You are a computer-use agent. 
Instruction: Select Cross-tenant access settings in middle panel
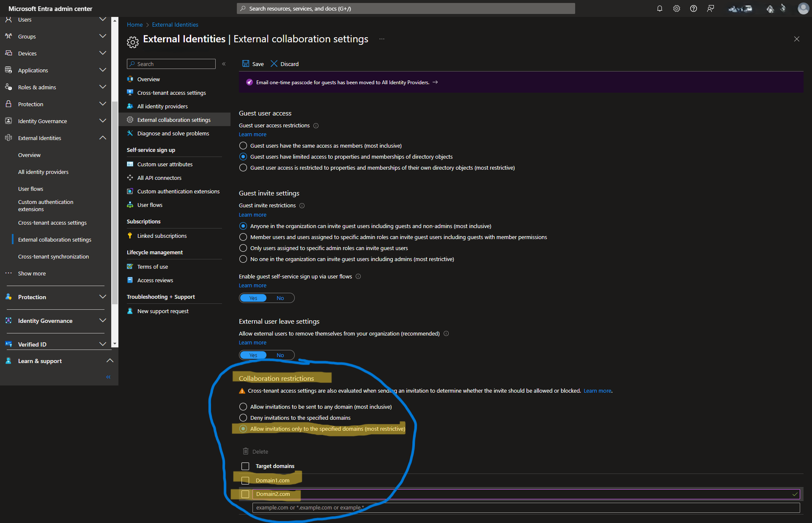(171, 93)
